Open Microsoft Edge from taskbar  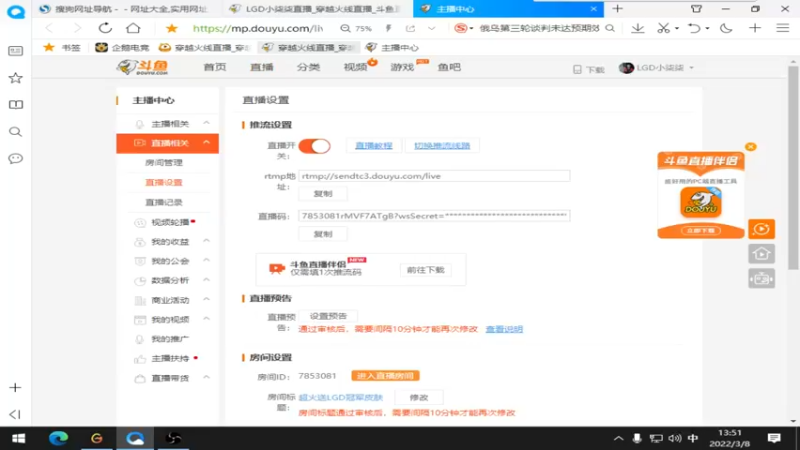pos(58,438)
